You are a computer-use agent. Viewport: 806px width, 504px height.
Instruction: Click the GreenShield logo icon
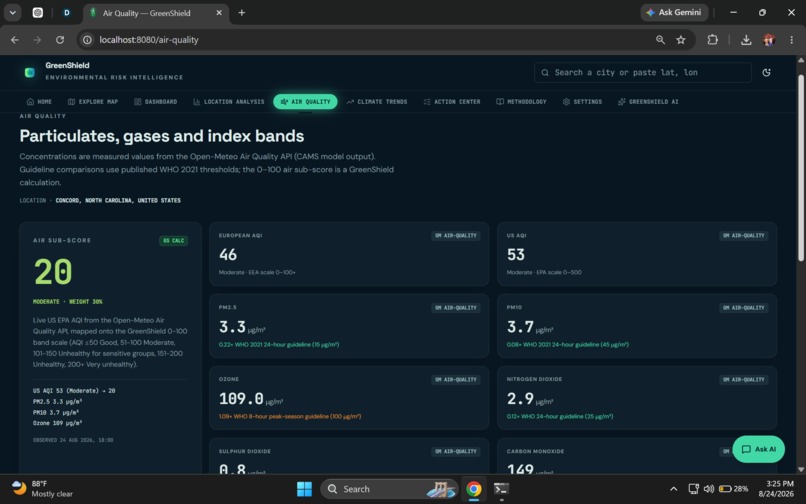(30, 73)
